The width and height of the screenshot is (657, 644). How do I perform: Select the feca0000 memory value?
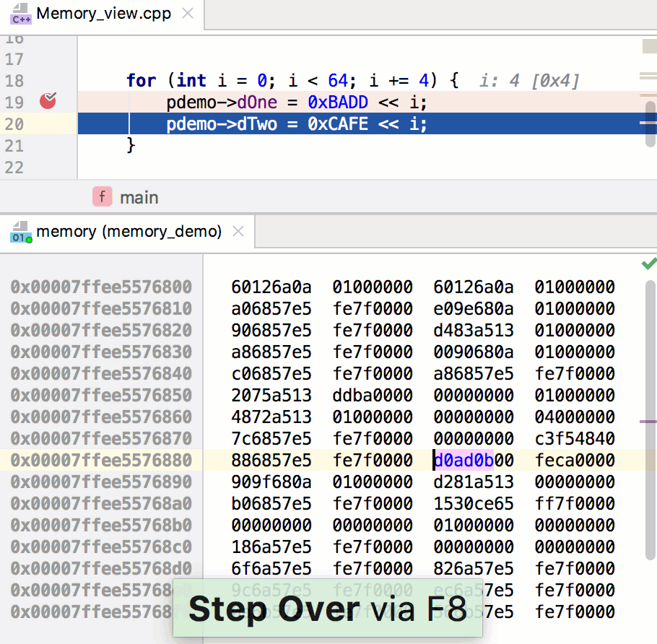tap(574, 460)
